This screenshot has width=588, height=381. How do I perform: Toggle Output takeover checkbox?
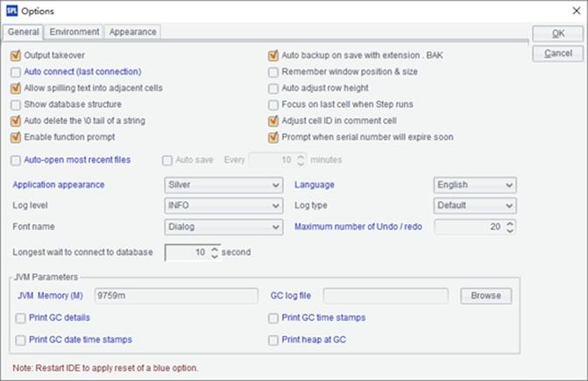pos(16,55)
